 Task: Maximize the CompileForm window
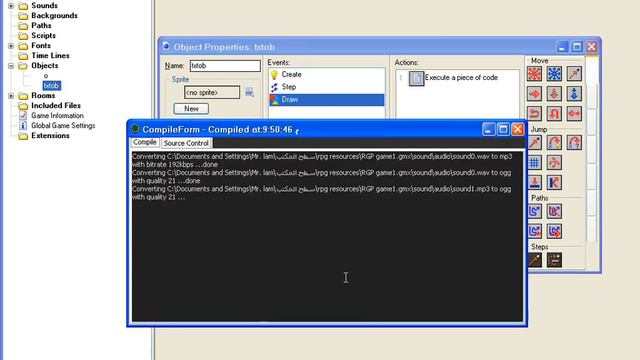coord(503,129)
